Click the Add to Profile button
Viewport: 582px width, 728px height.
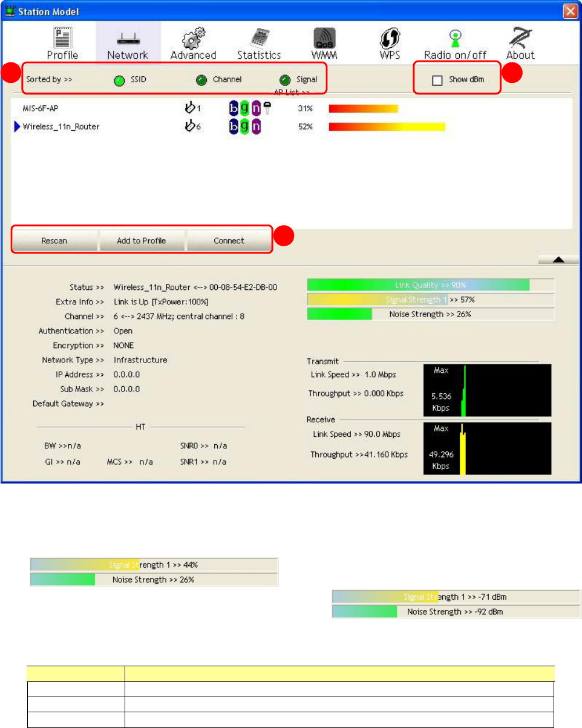(142, 241)
